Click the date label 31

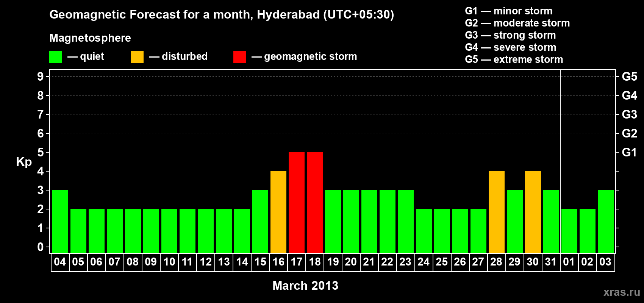[x=551, y=262]
